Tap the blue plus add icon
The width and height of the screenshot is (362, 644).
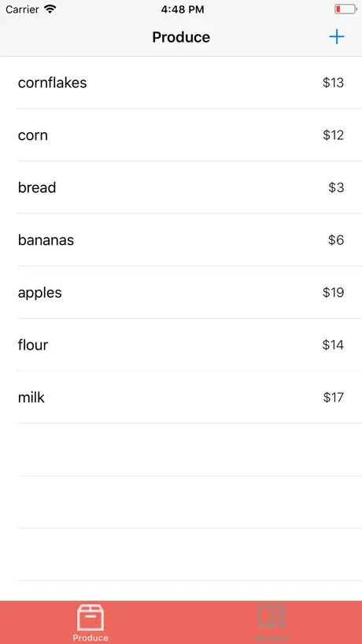337,37
